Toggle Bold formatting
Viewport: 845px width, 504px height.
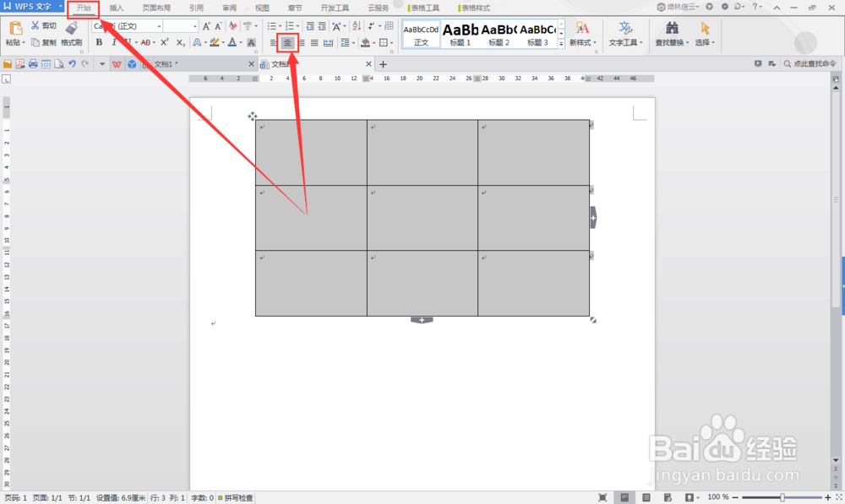pyautogui.click(x=99, y=42)
